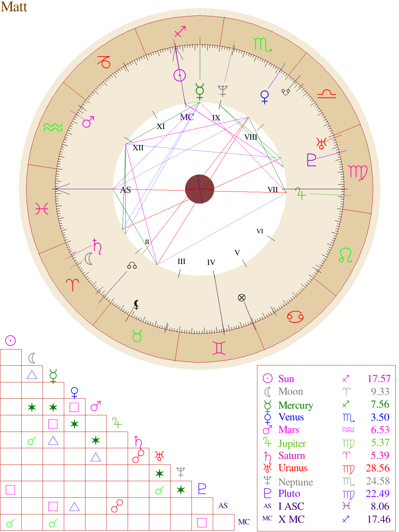Click the Sun glyph inside the chart wheel
Viewport: 399px width, 532px height.
click(180, 75)
